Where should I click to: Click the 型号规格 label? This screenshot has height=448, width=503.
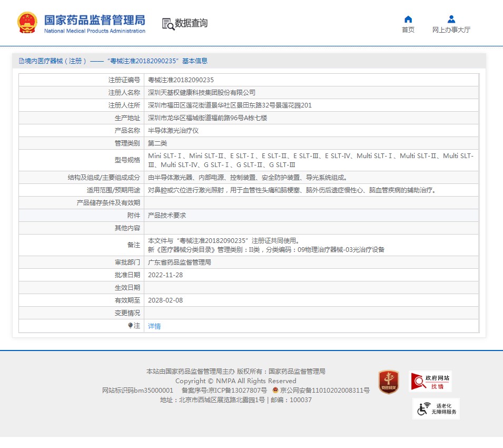127,160
